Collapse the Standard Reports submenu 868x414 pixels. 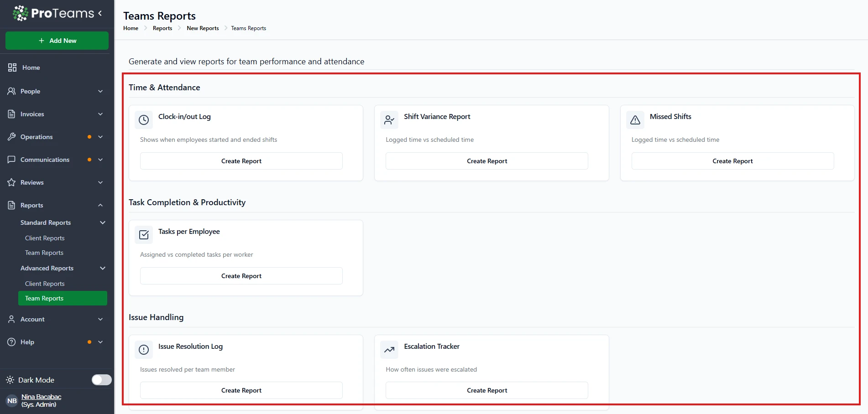pyautogui.click(x=103, y=223)
